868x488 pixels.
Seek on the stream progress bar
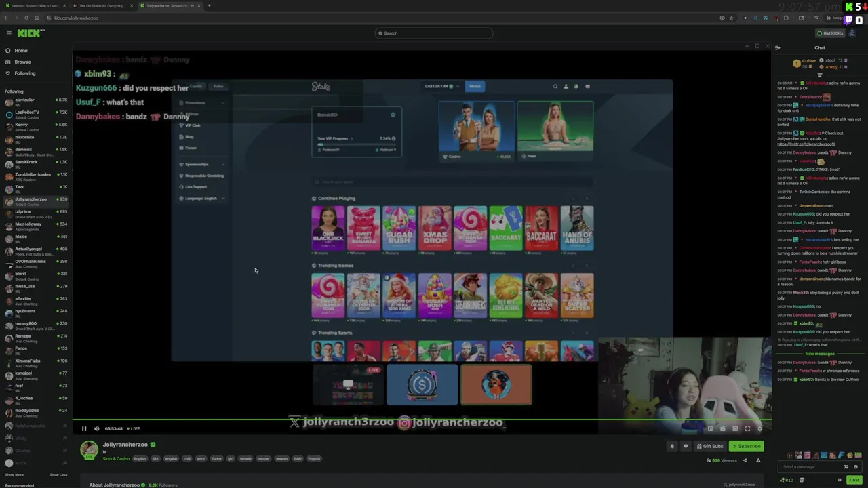422,420
